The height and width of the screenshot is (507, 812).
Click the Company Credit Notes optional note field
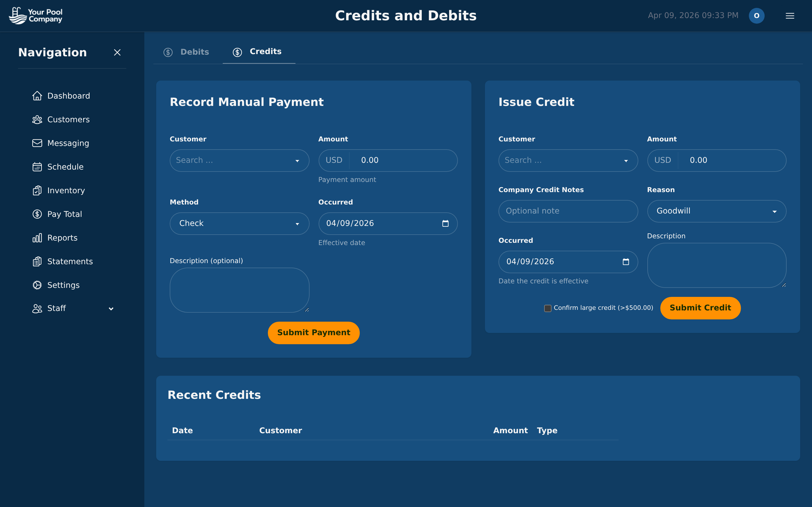568,211
